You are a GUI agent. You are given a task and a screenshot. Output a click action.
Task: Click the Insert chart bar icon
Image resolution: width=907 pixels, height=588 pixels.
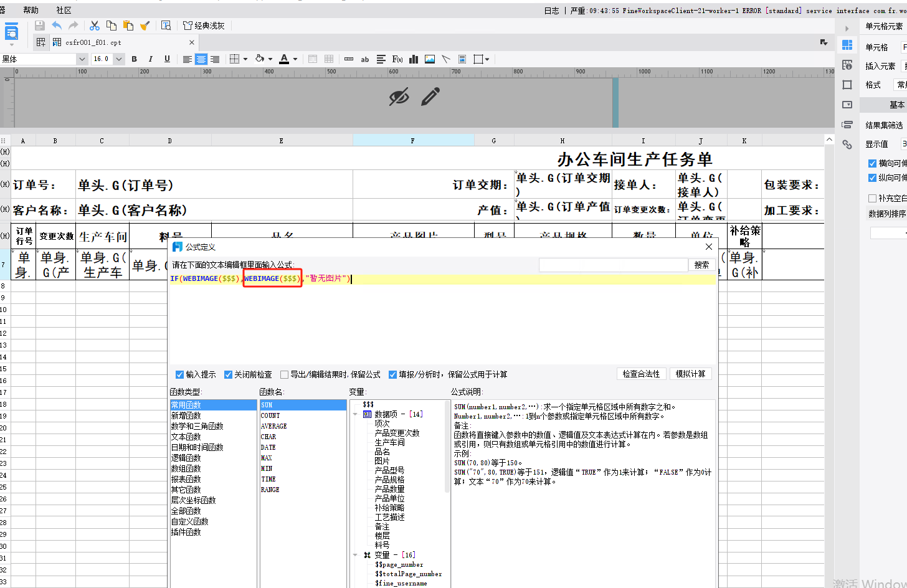tap(414, 59)
